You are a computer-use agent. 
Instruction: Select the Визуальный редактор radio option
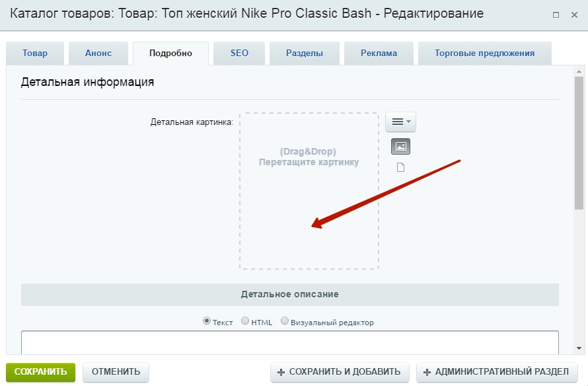click(x=285, y=322)
